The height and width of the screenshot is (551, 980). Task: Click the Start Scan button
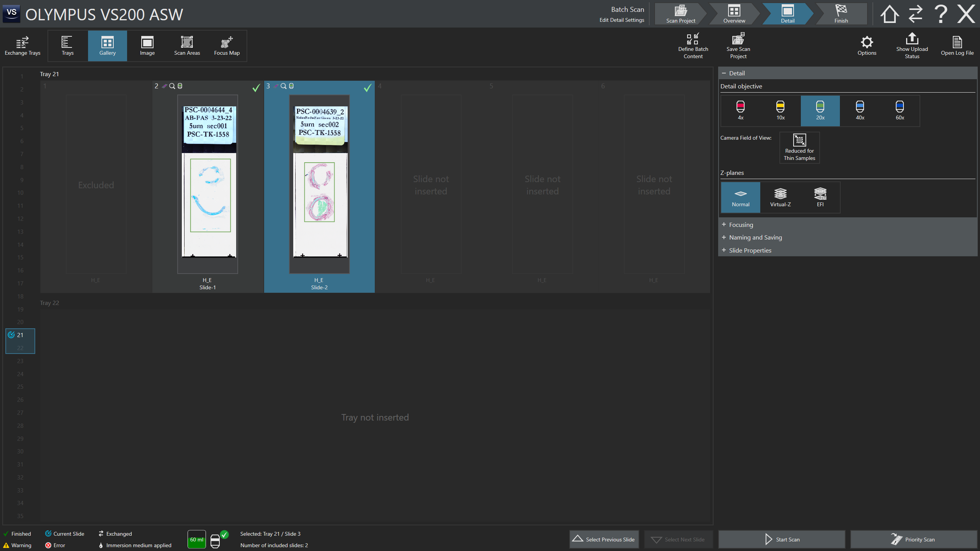(x=782, y=540)
